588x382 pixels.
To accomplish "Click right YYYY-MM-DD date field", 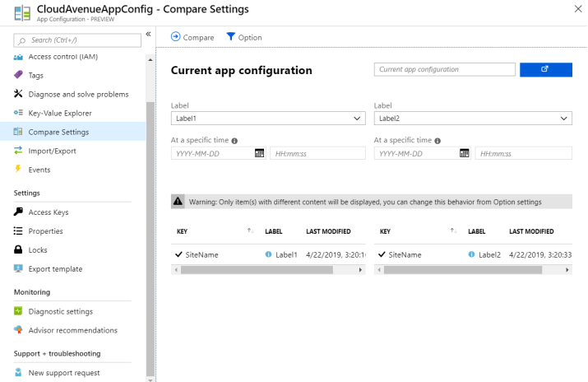I will click(x=422, y=153).
